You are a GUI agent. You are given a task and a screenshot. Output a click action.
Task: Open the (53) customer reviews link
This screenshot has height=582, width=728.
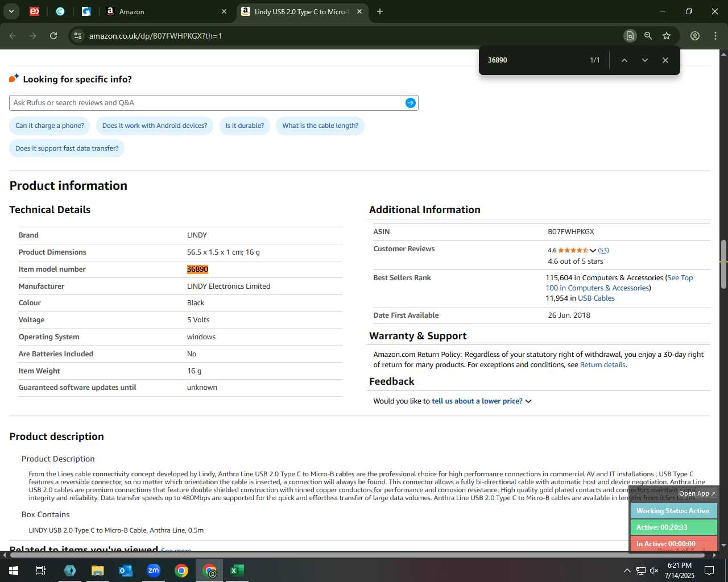point(603,250)
